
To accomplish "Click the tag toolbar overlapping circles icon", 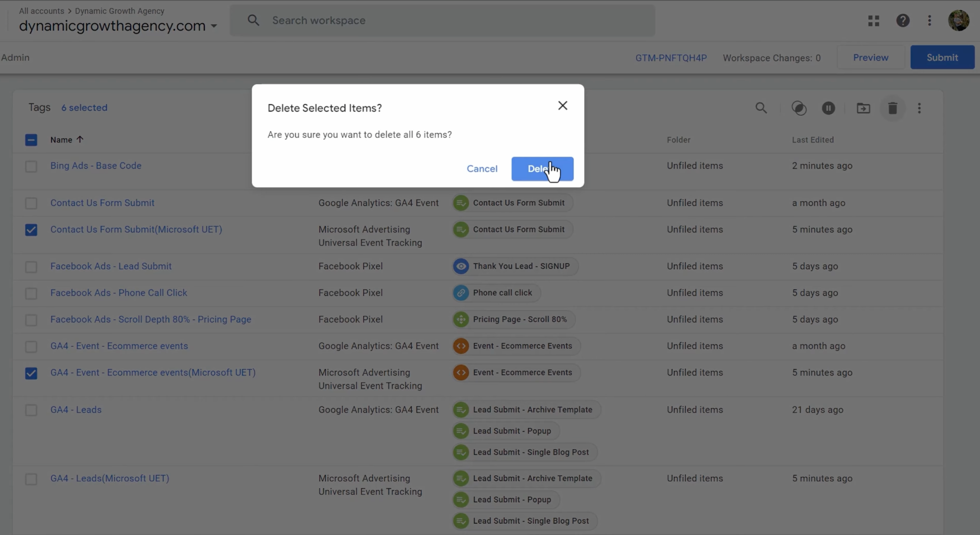I will click(x=799, y=108).
